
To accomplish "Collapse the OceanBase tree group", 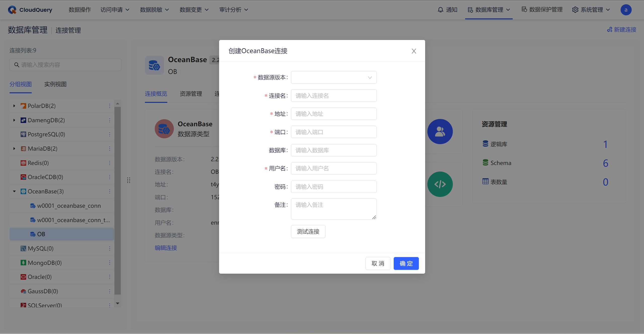I will click(14, 191).
